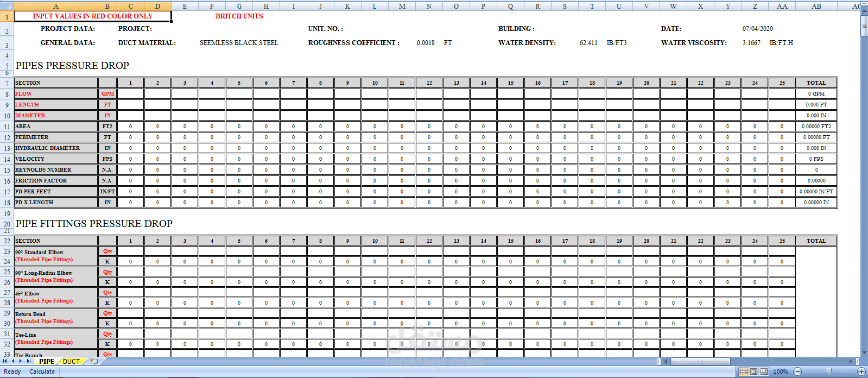Click the PIPES PRESSURE DROP heading
The height and width of the screenshot is (378, 868).
click(72, 66)
